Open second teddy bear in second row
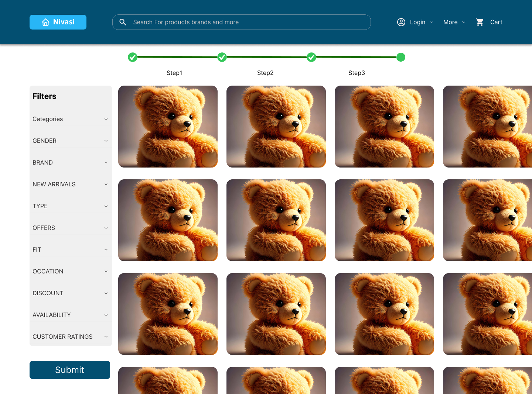 [x=276, y=220]
